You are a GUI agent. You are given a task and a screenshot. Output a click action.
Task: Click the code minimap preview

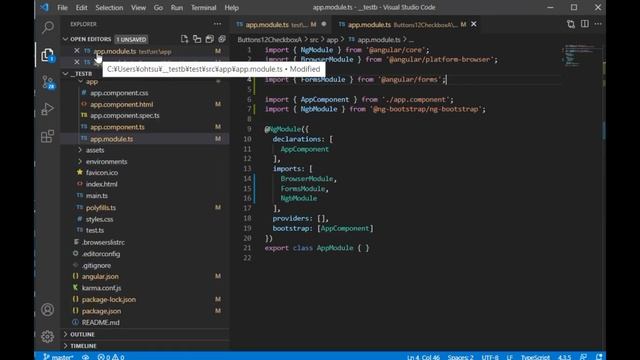(x=582, y=56)
